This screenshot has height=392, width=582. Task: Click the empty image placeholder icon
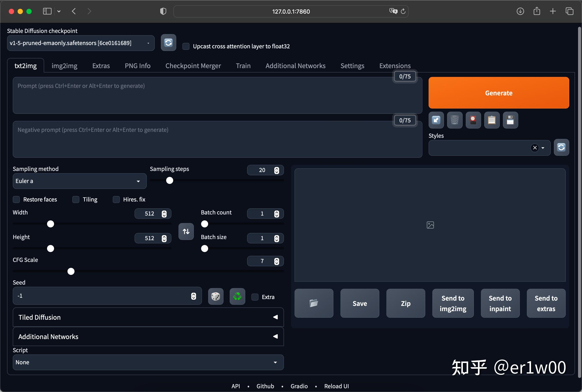click(430, 225)
